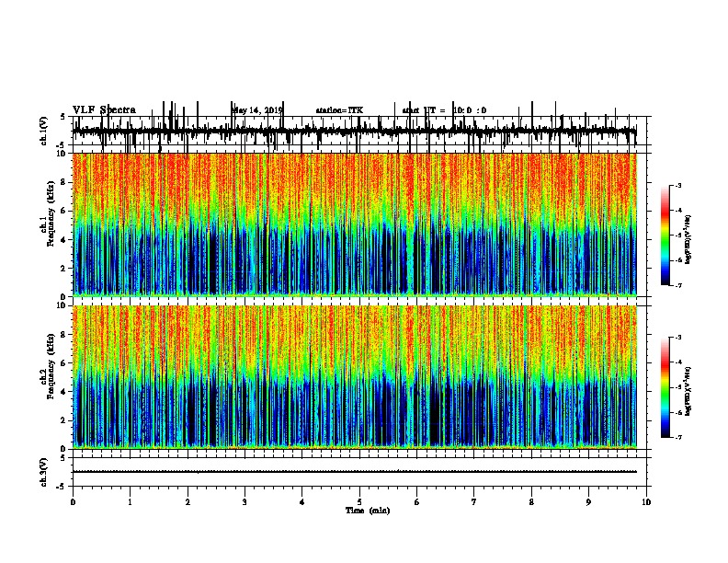The image size is (728, 563).
Task: Click time axis tick label 8
Action: point(531,502)
